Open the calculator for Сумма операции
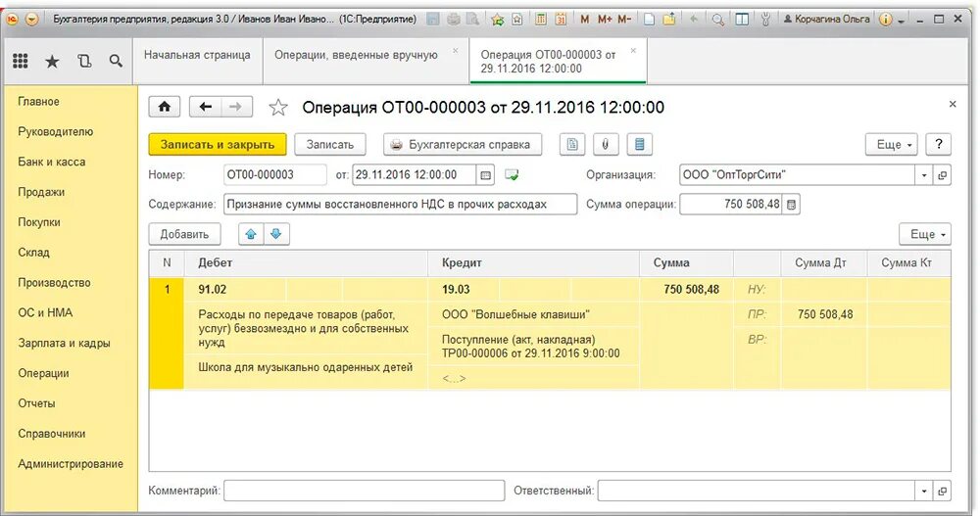The image size is (980, 516). [791, 205]
